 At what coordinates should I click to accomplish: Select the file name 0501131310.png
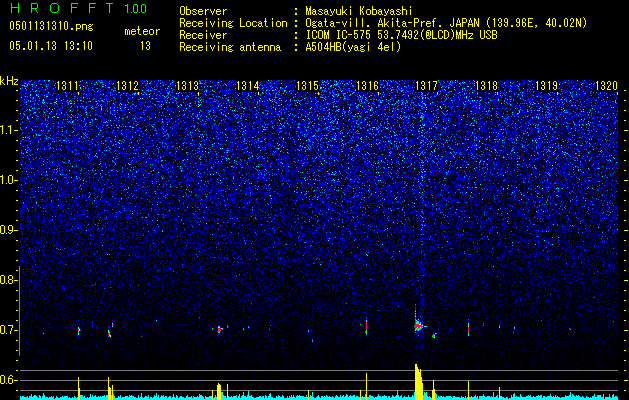point(51,26)
